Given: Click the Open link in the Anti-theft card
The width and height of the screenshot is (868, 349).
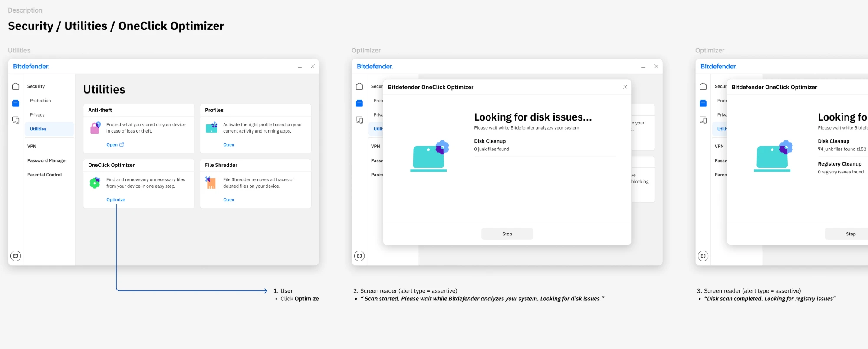Looking at the screenshot, I should pos(112,145).
